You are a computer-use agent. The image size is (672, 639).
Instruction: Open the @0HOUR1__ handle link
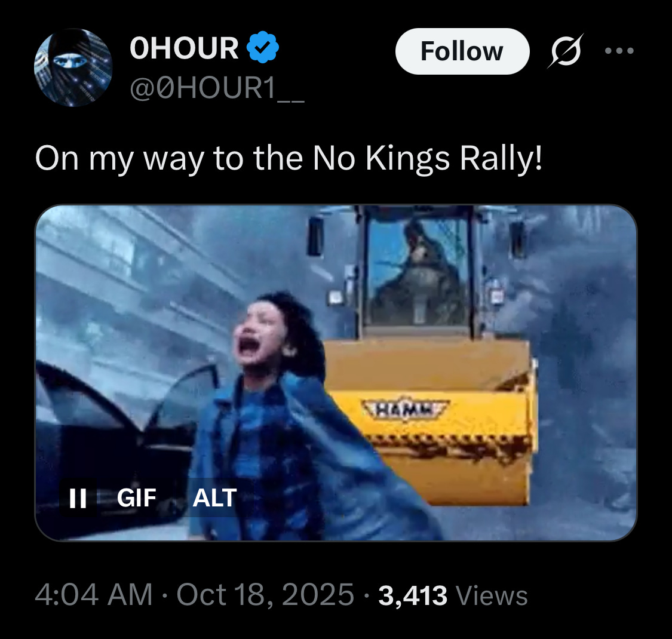click(x=217, y=88)
